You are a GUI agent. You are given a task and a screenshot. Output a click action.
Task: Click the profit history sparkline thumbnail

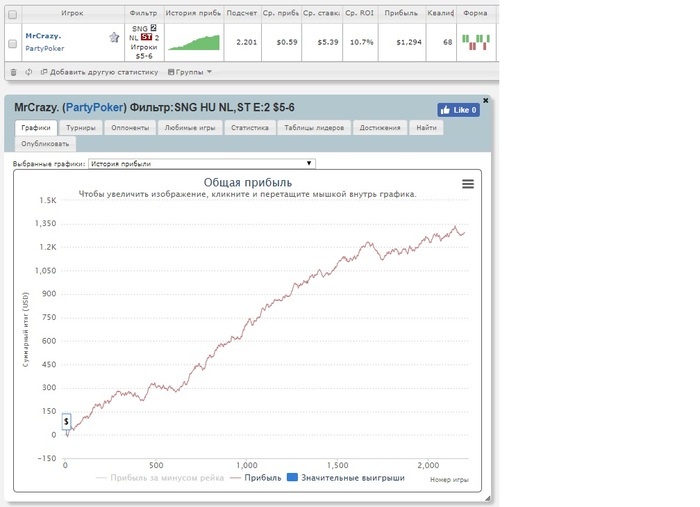[194, 42]
